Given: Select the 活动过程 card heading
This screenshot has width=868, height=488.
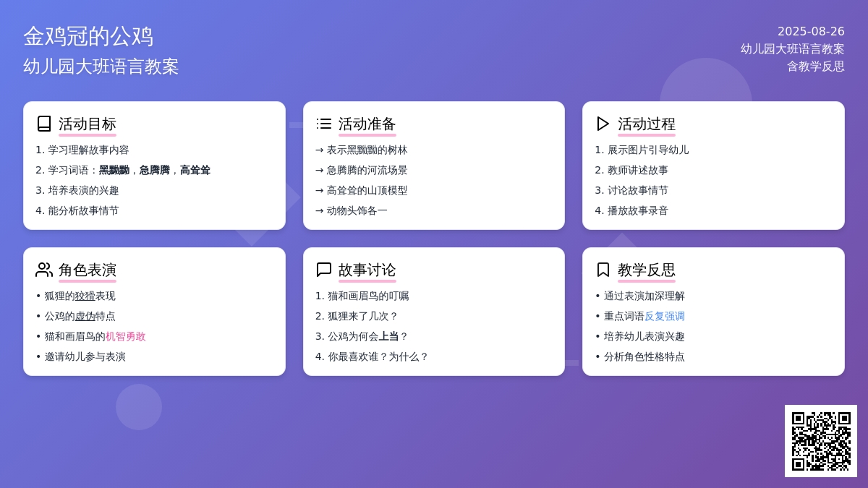Looking at the screenshot, I should 647,124.
